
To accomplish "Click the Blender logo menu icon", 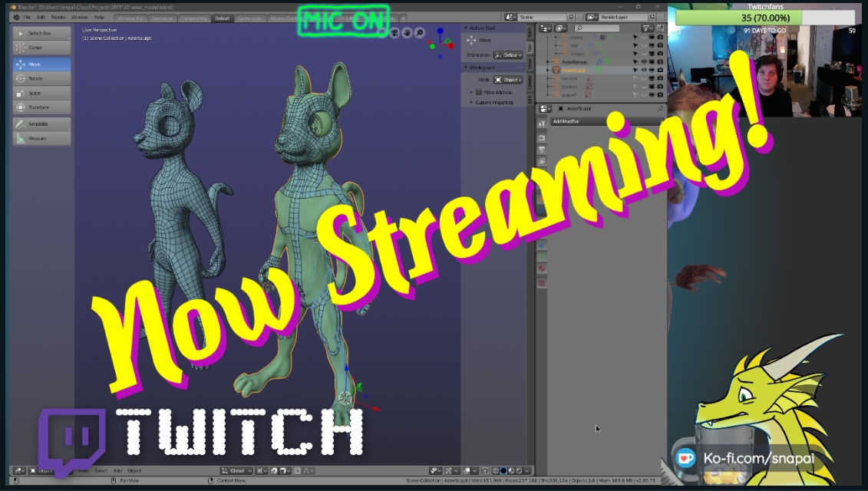I will 16,17.
